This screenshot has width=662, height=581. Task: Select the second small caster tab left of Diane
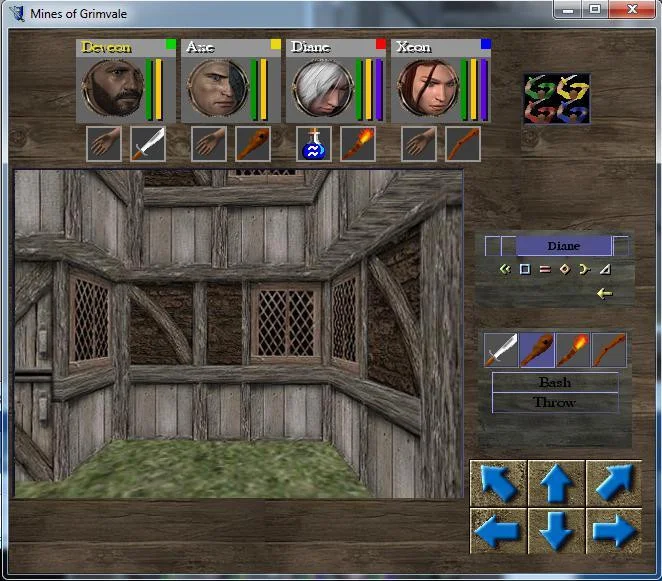(508, 246)
